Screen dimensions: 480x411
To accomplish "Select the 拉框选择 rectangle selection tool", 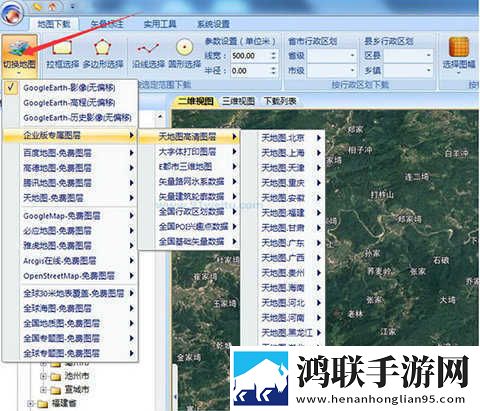I will [63, 54].
